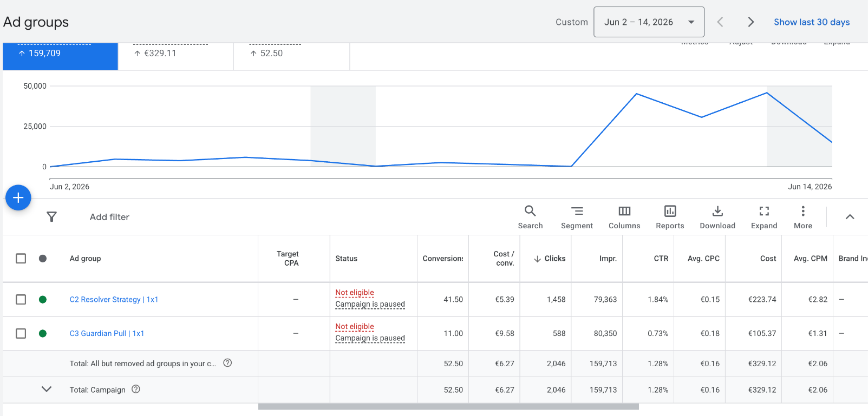
Task: Click the Cost / conv. column header
Action: [504, 259]
